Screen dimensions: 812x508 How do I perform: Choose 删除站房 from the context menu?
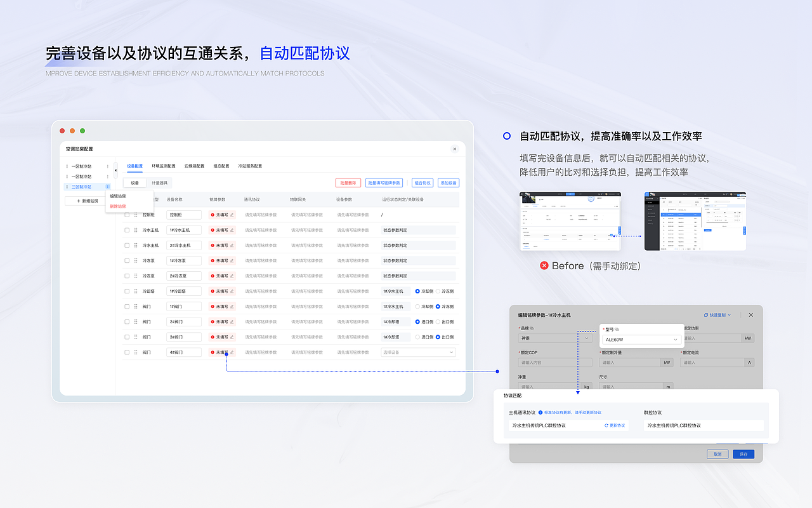[118, 206]
